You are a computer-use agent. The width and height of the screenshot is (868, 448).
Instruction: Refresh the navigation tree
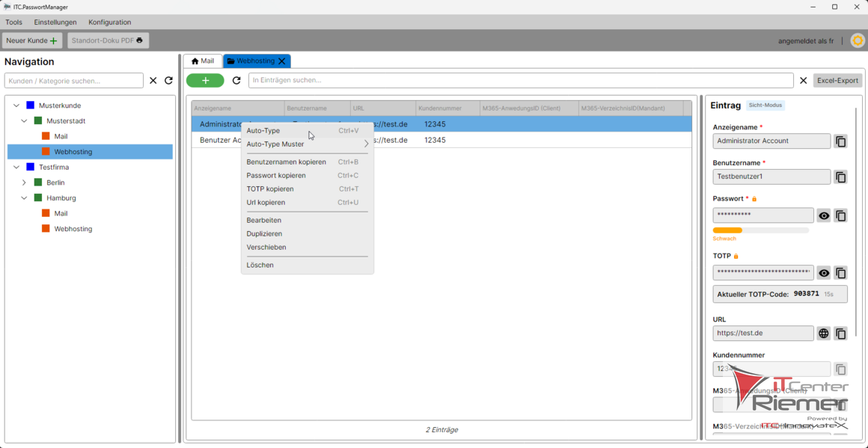[x=169, y=81]
